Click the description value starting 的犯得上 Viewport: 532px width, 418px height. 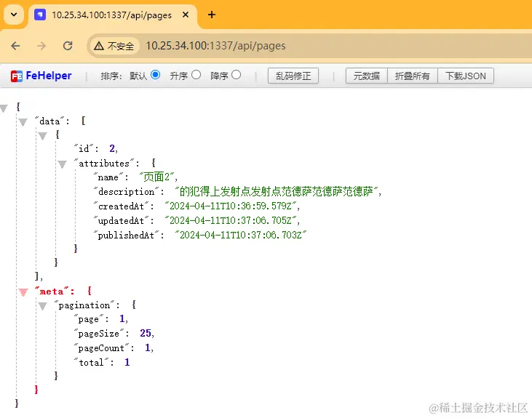point(276,191)
